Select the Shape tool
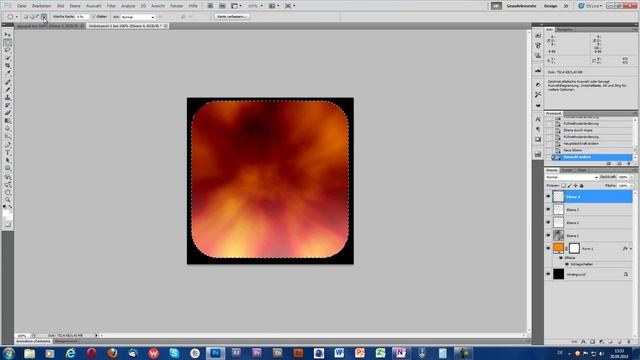Image resolution: width=640 pixels, height=360 pixels. point(7,169)
